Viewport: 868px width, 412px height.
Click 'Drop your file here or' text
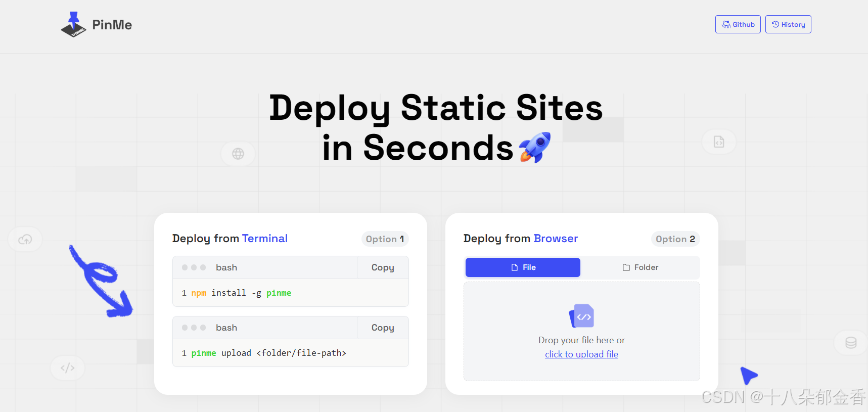(x=581, y=340)
